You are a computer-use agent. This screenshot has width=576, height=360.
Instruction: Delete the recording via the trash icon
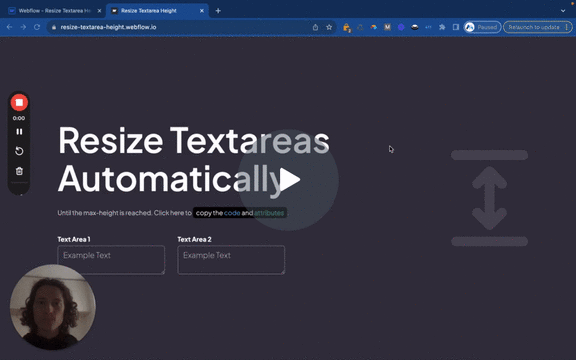click(19, 171)
